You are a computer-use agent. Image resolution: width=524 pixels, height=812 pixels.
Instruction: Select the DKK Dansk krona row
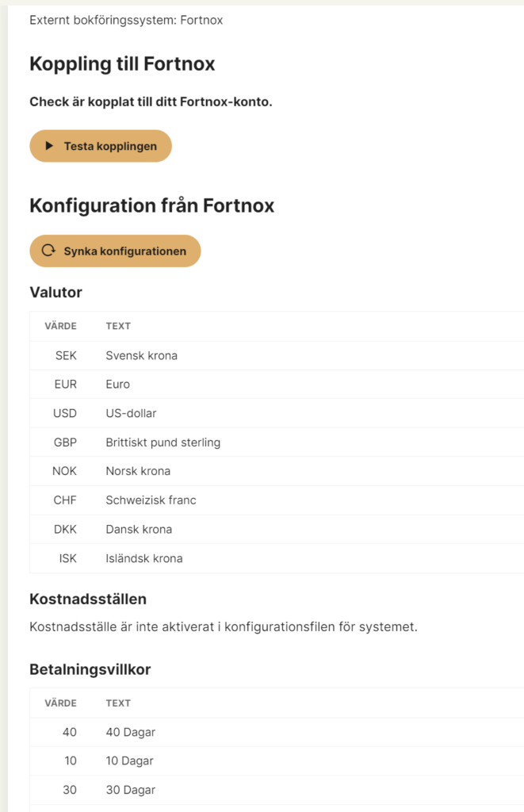[277, 529]
